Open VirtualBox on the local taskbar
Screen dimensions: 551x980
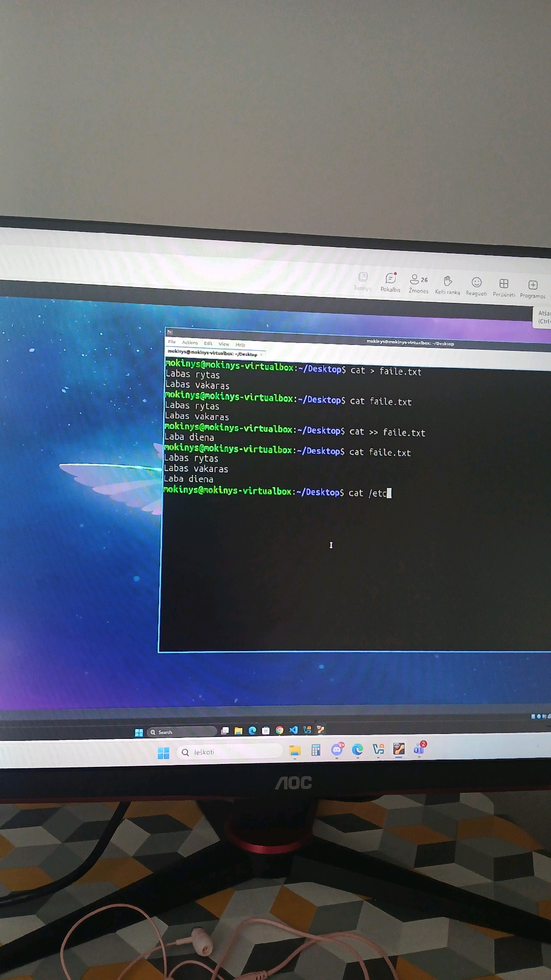pyautogui.click(x=378, y=749)
